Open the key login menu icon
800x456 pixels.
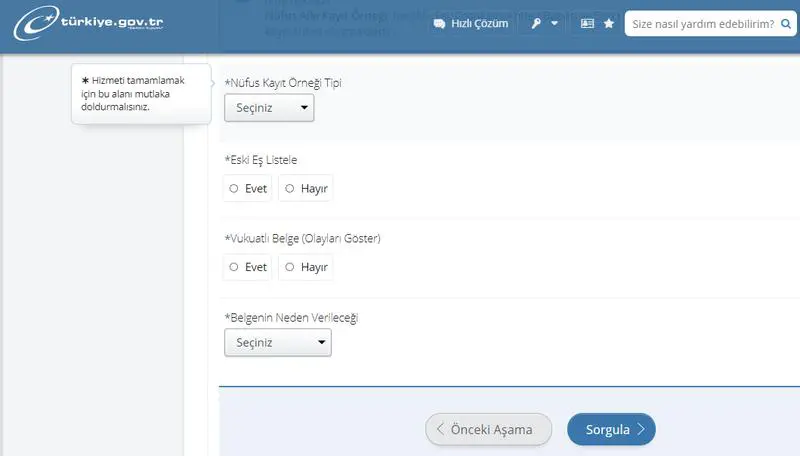click(x=536, y=23)
